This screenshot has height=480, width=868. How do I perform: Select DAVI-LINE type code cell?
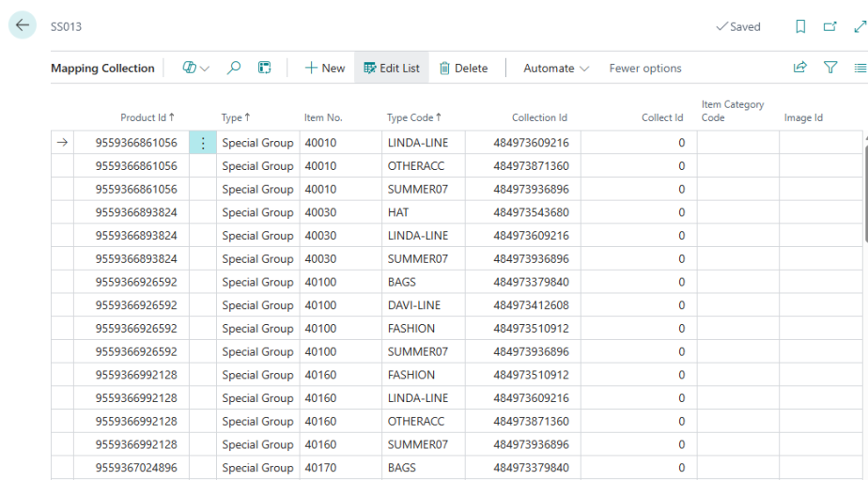point(424,305)
